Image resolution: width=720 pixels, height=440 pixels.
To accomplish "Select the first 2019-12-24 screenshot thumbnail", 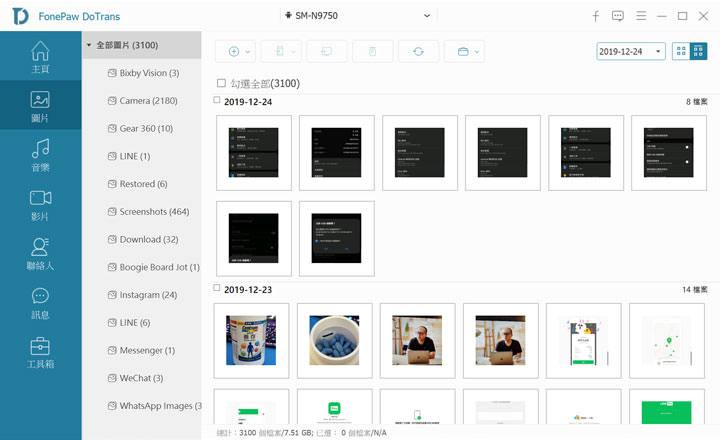I will 254,152.
